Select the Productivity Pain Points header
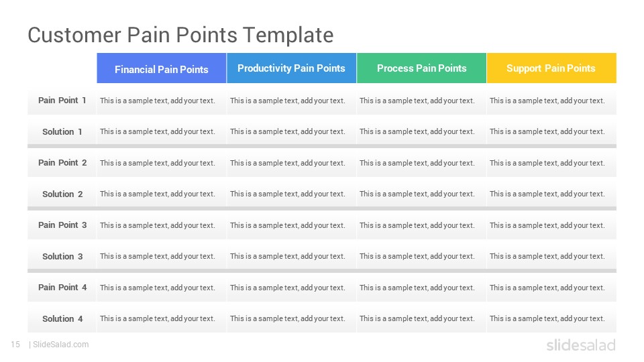Viewport: 644px width, 362px height. 291,68
